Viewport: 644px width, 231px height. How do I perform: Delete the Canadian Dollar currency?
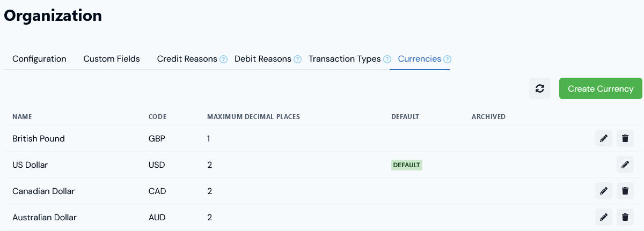coord(625,191)
